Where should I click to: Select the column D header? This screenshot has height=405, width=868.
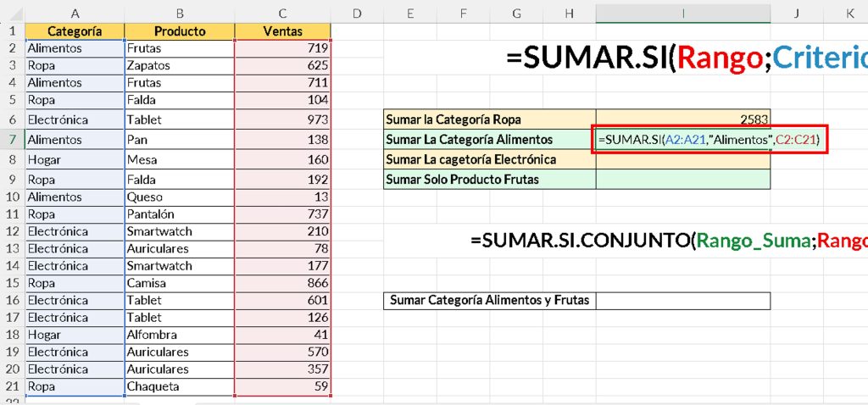pyautogui.click(x=356, y=14)
